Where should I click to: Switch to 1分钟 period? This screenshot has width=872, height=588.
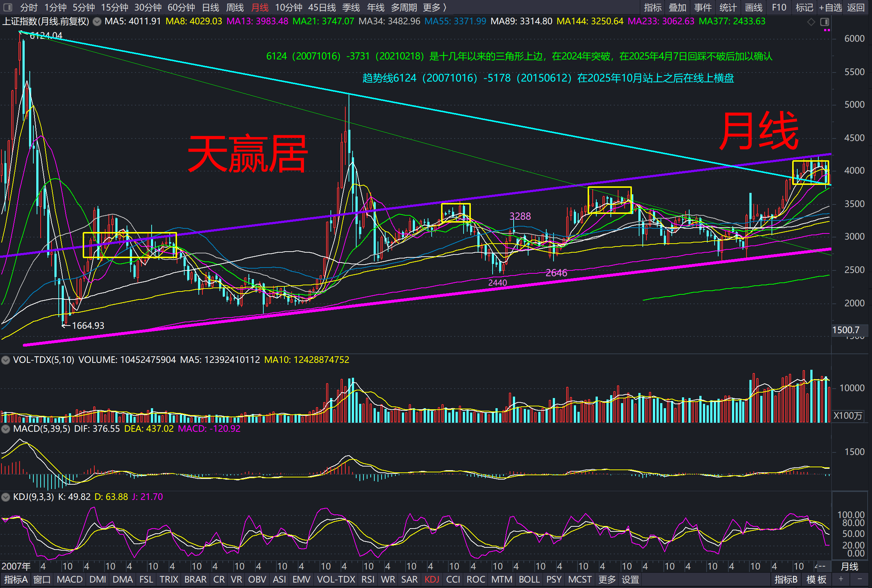pyautogui.click(x=55, y=8)
